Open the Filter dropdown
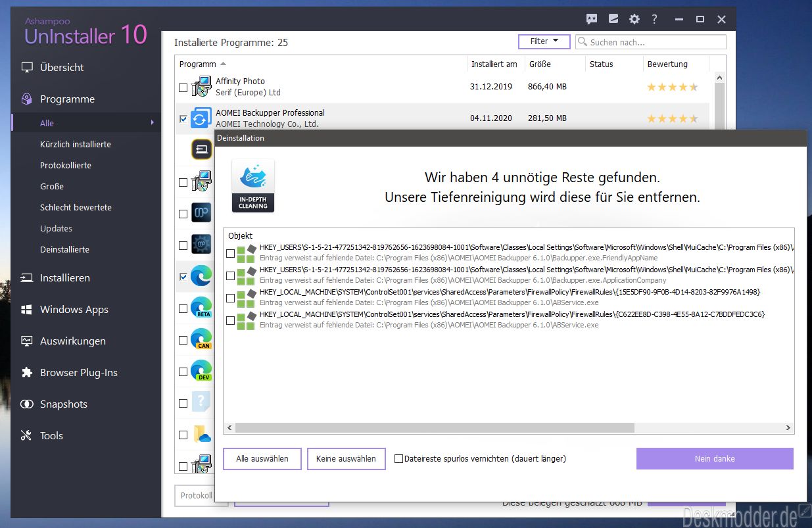This screenshot has height=528, width=812. coord(545,41)
